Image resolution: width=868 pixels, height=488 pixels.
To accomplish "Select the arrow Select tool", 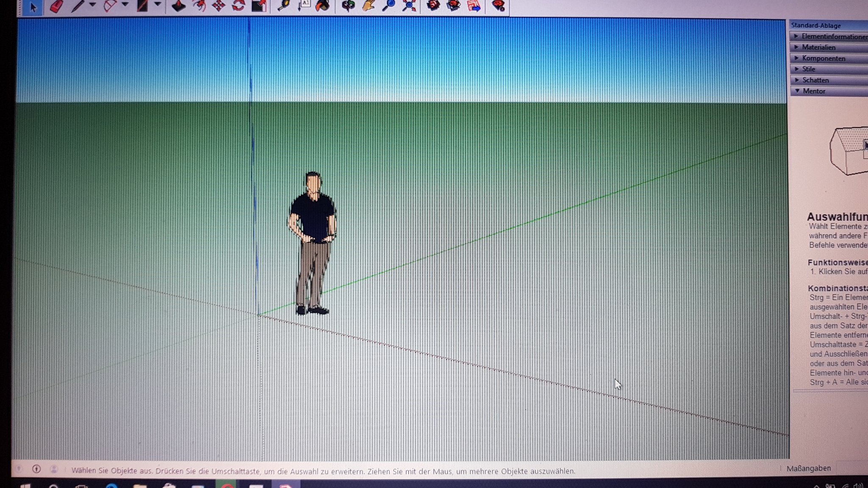I will [x=33, y=6].
